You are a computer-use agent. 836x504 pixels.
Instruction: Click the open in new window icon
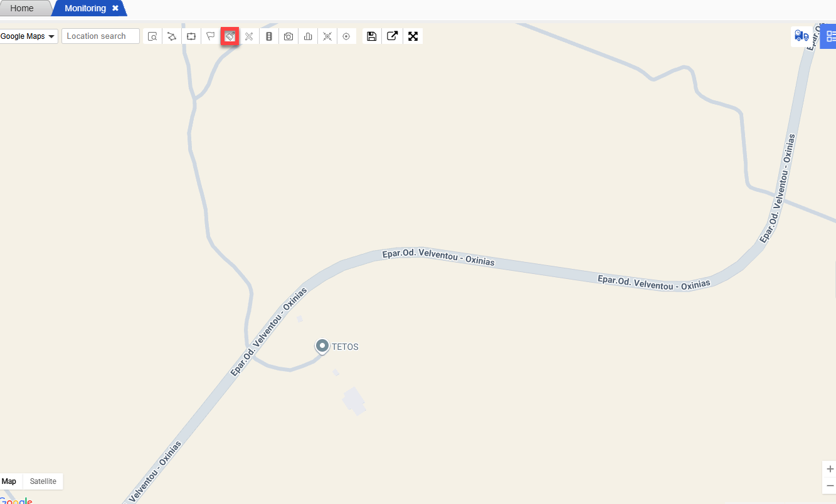(x=392, y=36)
